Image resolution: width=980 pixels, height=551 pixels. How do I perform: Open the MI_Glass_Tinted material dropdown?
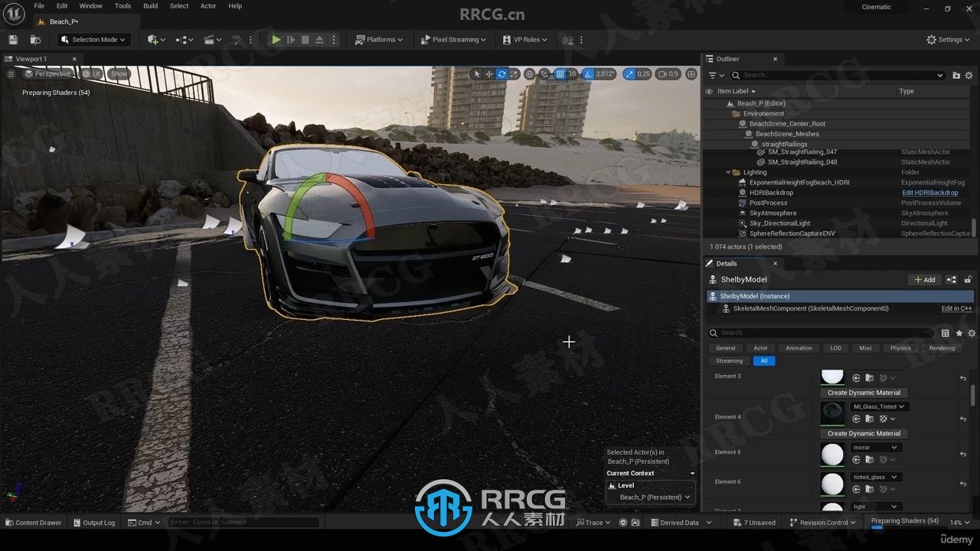click(879, 407)
